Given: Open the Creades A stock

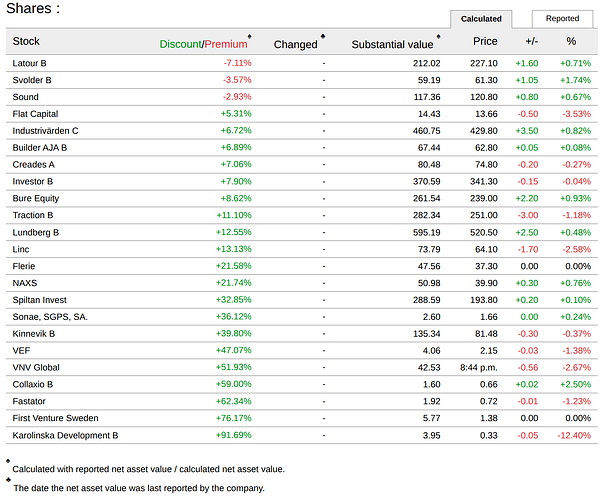Looking at the screenshot, I should (x=33, y=165).
